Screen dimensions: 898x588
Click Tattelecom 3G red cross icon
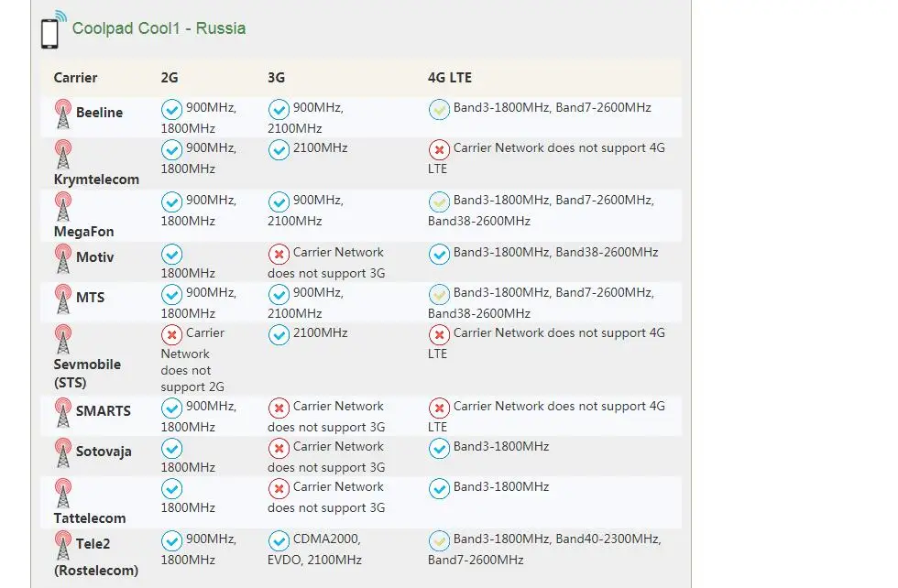pyautogui.click(x=279, y=489)
